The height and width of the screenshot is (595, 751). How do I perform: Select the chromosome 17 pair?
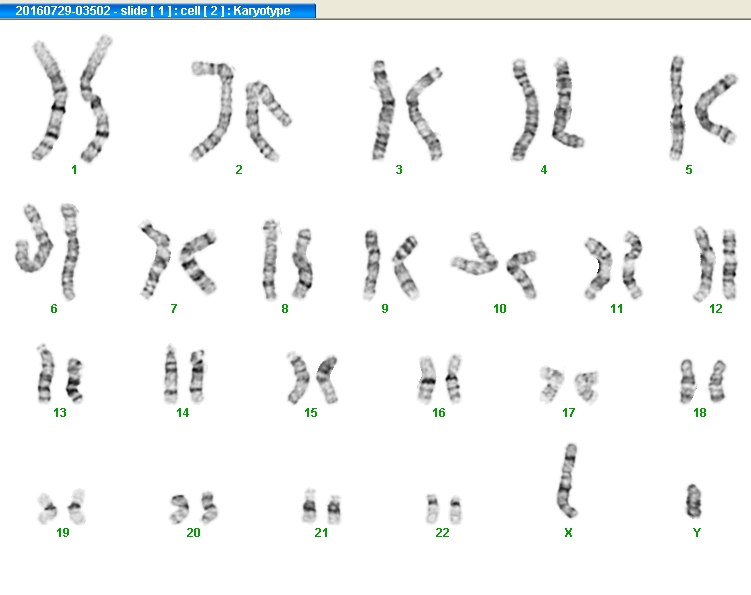(x=569, y=385)
